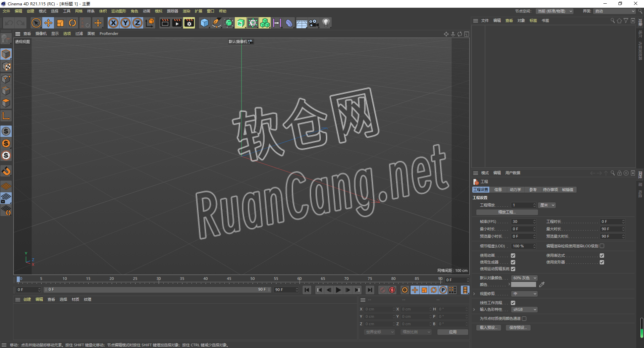The width and height of the screenshot is (644, 348).
Task: Uncheck 使用动画 in project settings
Action: [513, 255]
